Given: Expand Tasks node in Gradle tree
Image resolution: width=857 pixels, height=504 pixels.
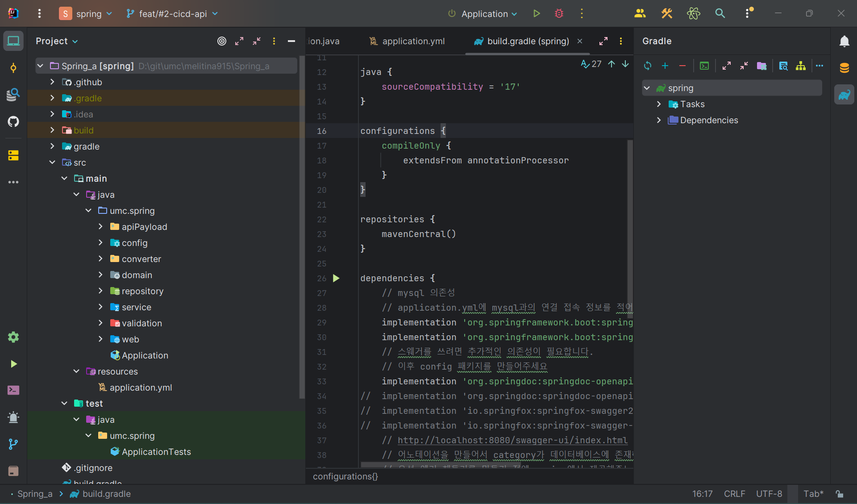Looking at the screenshot, I should pos(659,104).
